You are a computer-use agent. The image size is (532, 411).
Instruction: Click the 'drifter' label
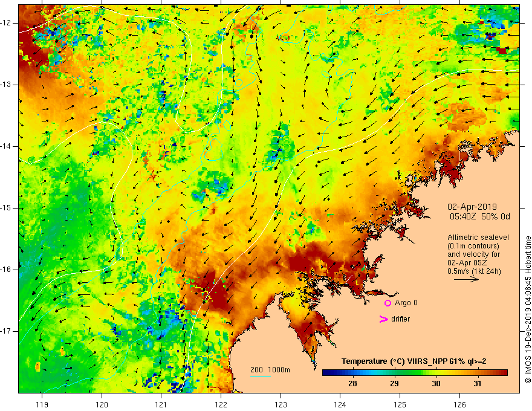tap(400, 319)
